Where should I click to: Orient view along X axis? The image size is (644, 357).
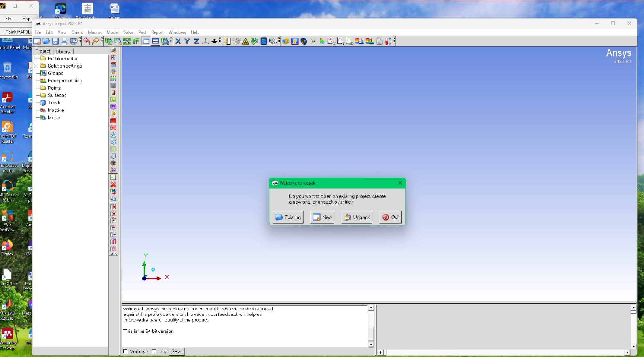tap(178, 41)
